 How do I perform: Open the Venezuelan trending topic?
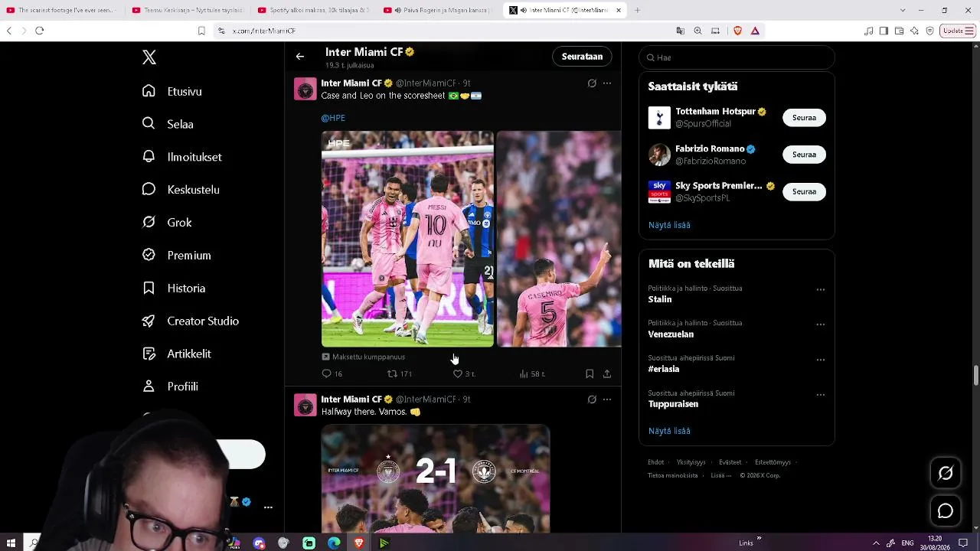pyautogui.click(x=671, y=334)
